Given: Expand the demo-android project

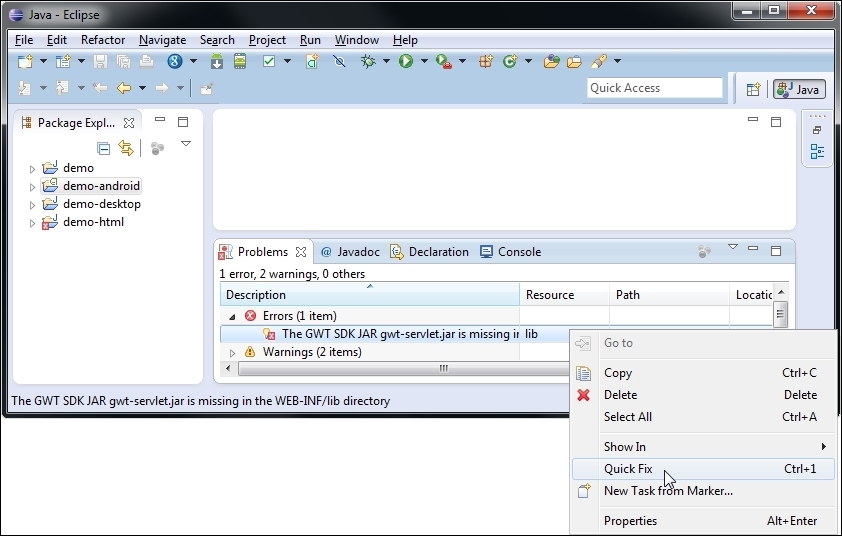Looking at the screenshot, I should tap(32, 187).
